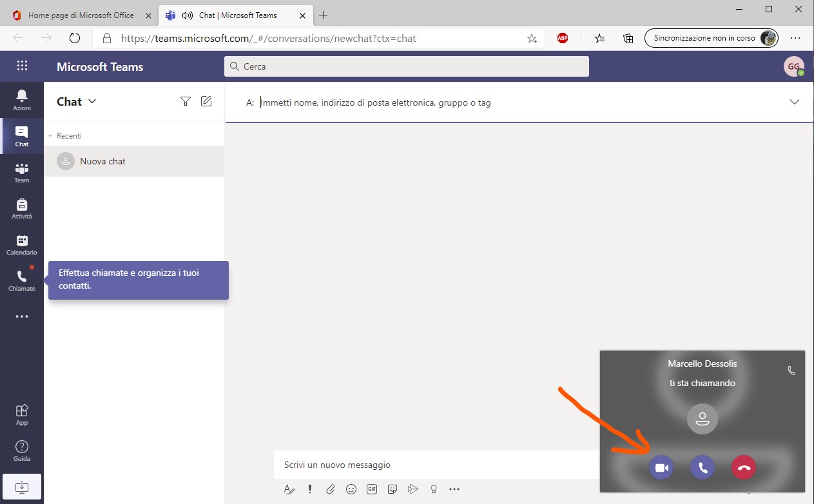Accept the incoming call with video
Viewport: 814px width, 504px height.
coord(661,468)
